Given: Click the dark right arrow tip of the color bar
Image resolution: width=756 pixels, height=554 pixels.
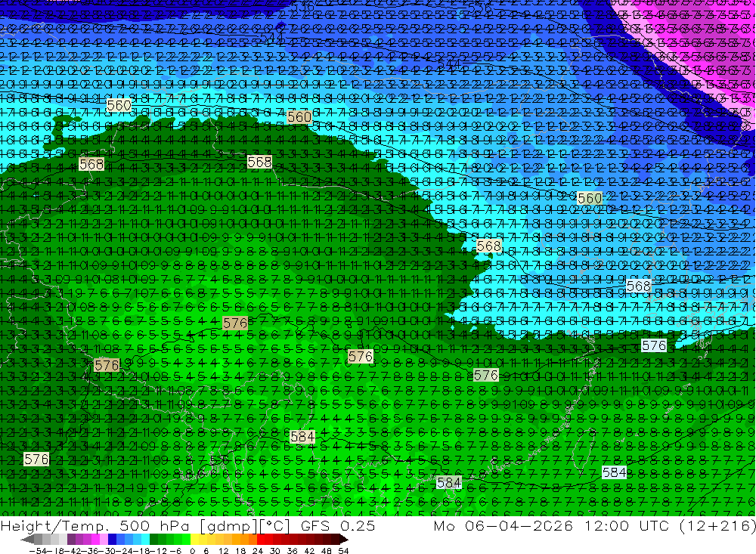Looking at the screenshot, I should tap(344, 540).
